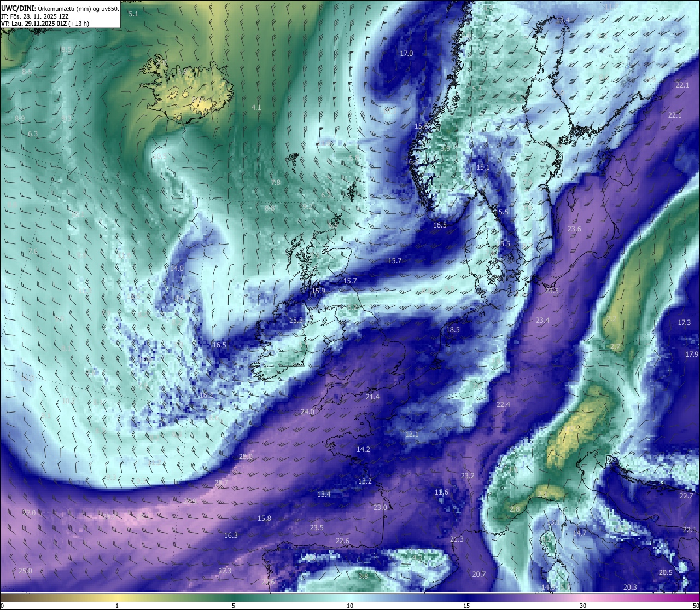Click the 14.0 value label in the Atlantic
This screenshot has height=610, width=700.
click(x=177, y=268)
